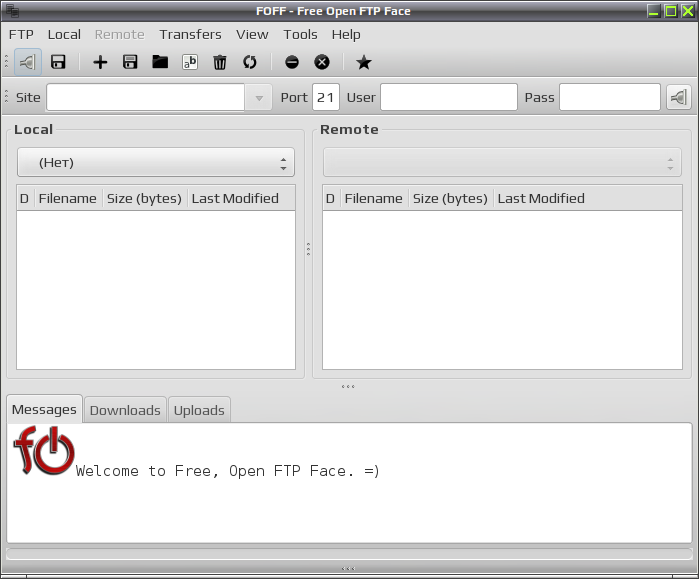The image size is (699, 579).
Task: Switch to the Downloads tab
Action: [125, 410]
